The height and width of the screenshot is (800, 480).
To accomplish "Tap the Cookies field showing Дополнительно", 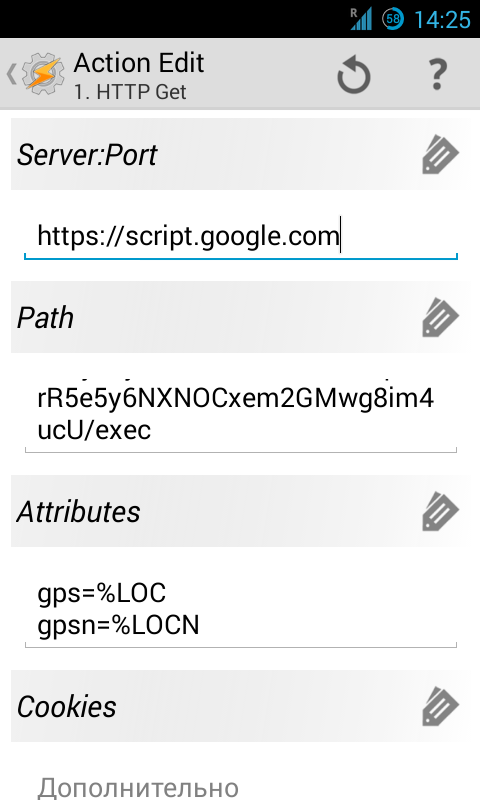I will (x=241, y=784).
